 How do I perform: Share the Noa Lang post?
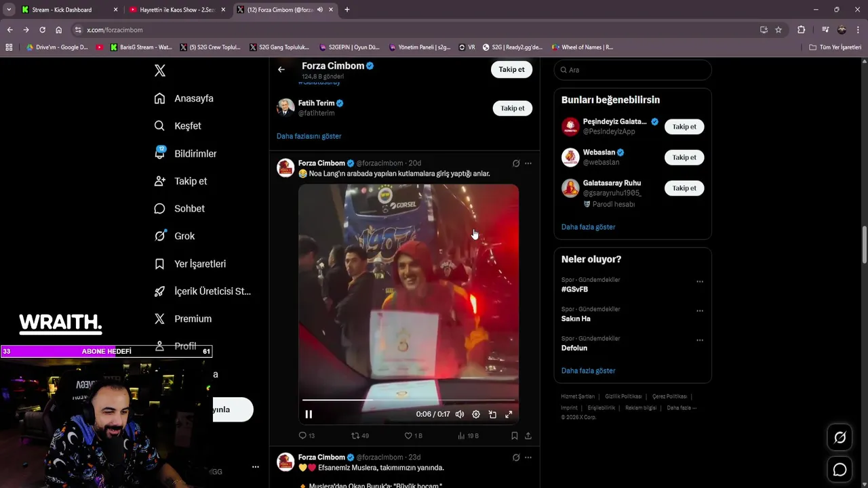pos(528,436)
